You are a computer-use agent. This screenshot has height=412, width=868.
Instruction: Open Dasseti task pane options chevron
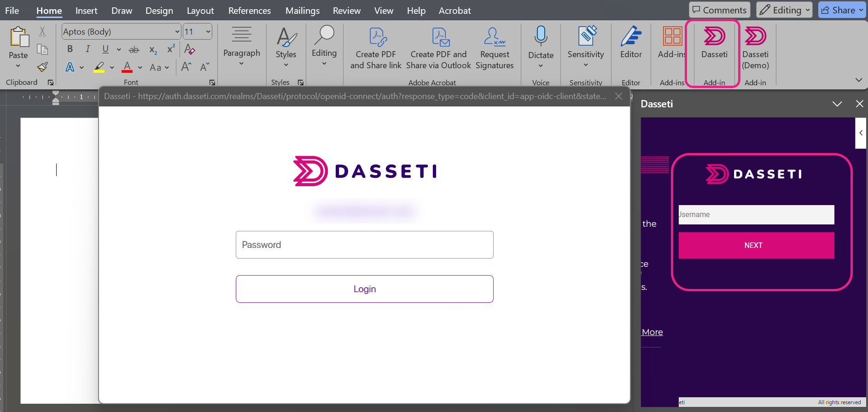pyautogui.click(x=837, y=104)
